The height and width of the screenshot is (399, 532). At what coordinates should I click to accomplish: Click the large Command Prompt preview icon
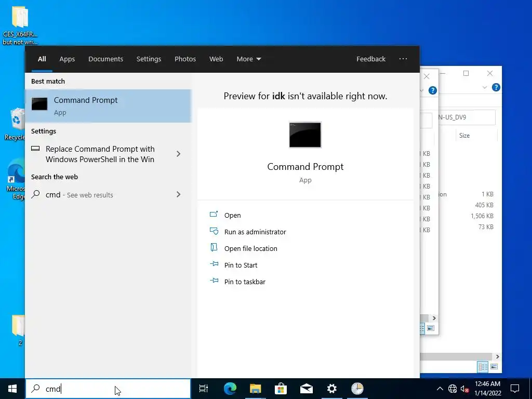click(x=305, y=135)
